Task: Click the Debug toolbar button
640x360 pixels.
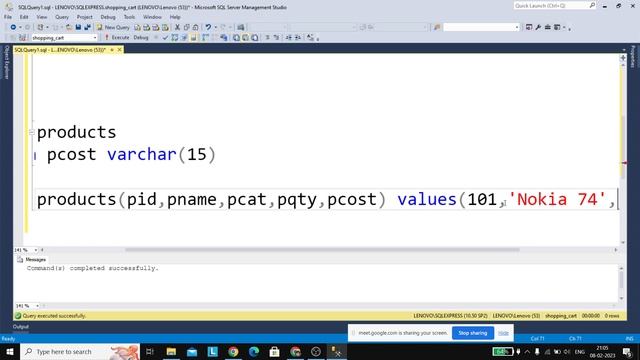Action: click(x=141, y=38)
